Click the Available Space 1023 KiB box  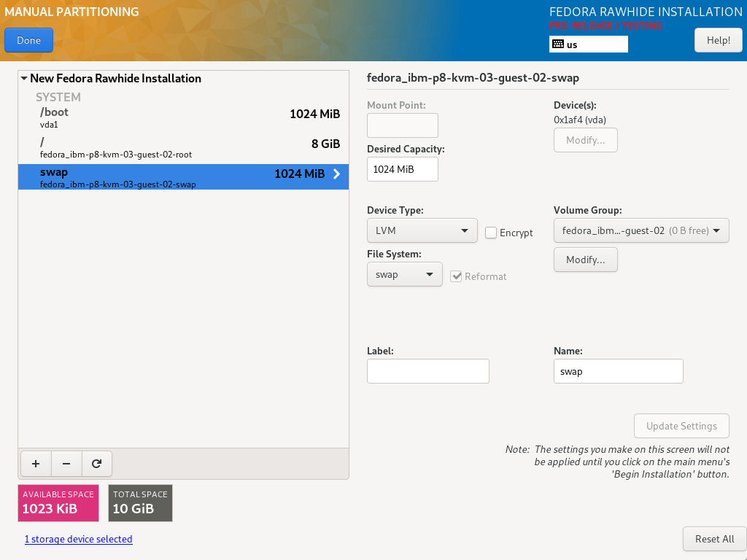58,503
